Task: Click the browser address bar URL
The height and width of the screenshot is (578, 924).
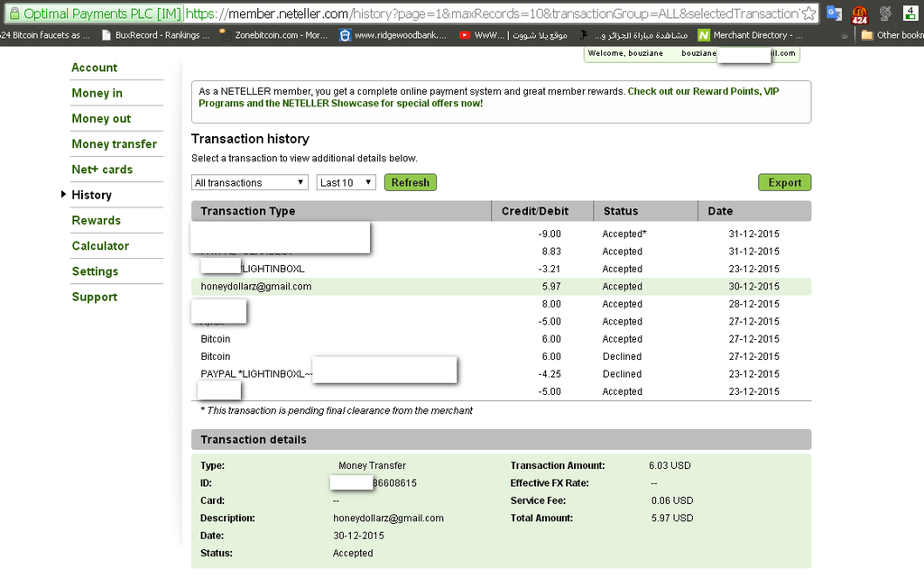Action: pyautogui.click(x=492, y=14)
